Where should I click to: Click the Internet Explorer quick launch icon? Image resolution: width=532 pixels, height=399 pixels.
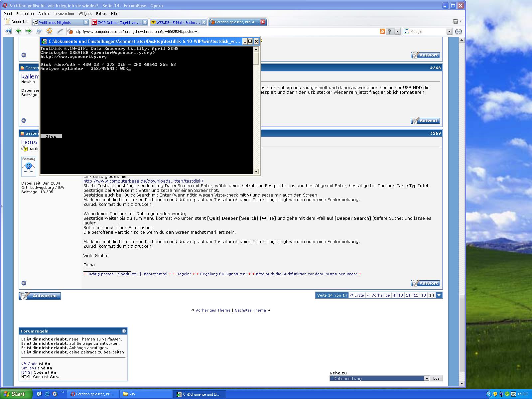pyautogui.click(x=47, y=394)
